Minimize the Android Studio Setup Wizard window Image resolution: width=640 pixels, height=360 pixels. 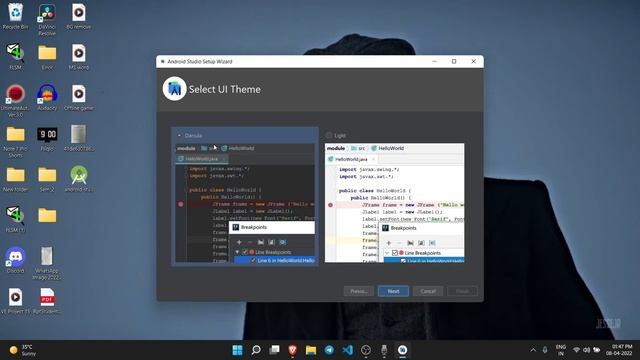pyautogui.click(x=434, y=61)
